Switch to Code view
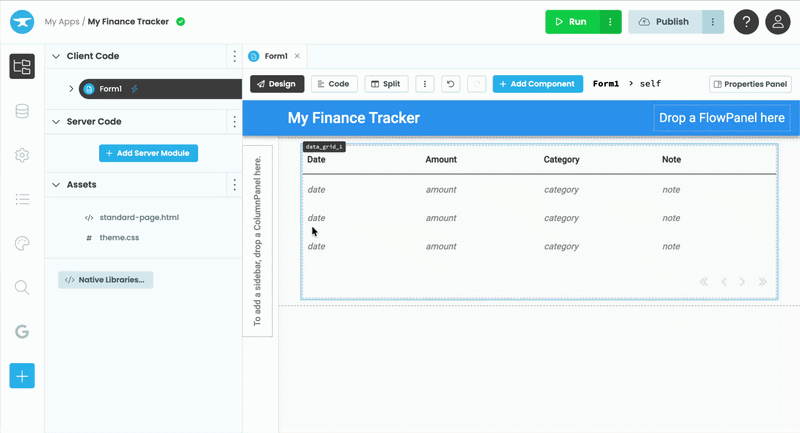 (334, 84)
